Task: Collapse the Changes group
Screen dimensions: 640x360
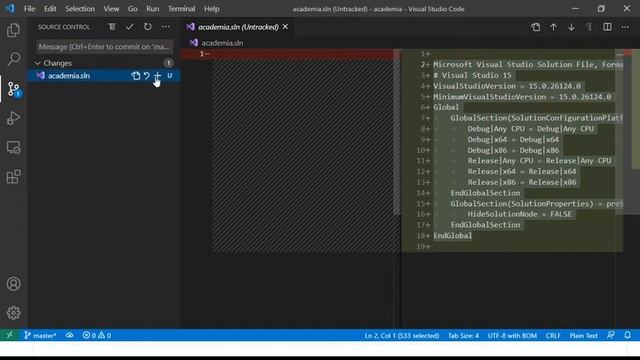Action: (38, 63)
